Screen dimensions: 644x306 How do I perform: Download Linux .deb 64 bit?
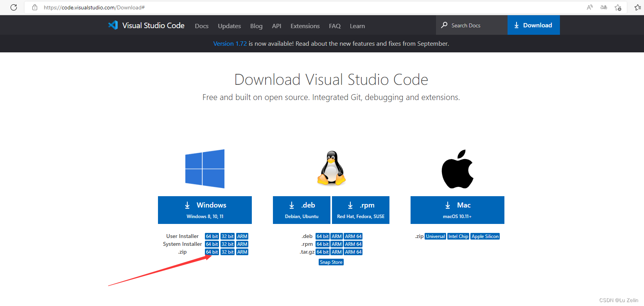tap(323, 236)
